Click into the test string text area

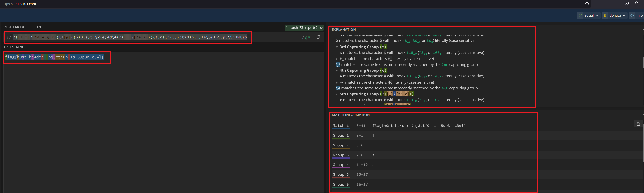163,112
